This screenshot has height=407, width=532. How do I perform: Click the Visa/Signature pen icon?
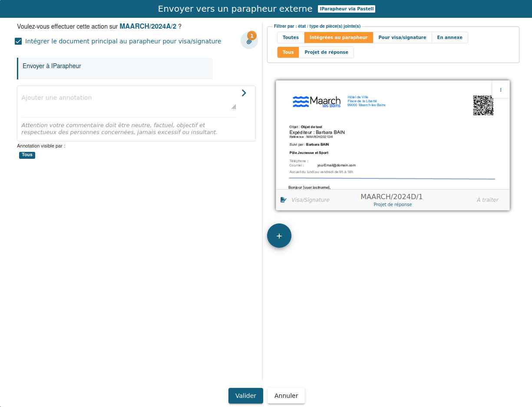[284, 200]
